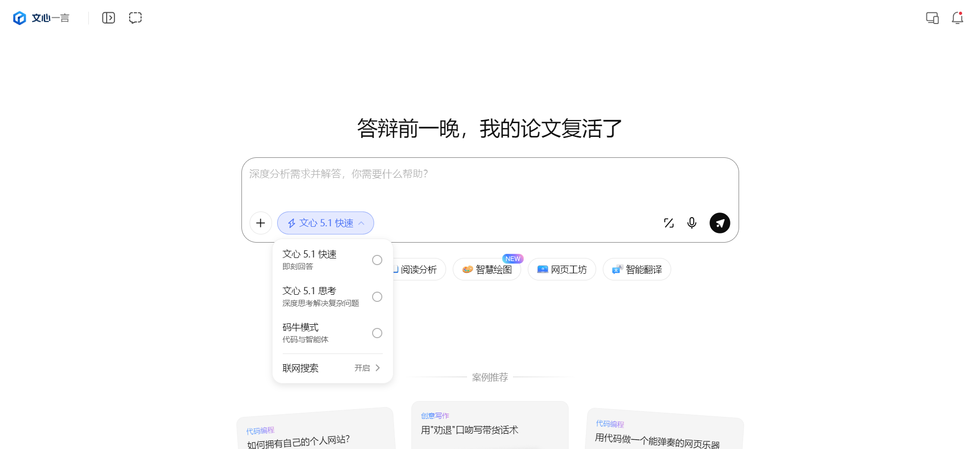This screenshot has width=980, height=449.
Task: Click the 开启 status label
Action: (x=362, y=368)
